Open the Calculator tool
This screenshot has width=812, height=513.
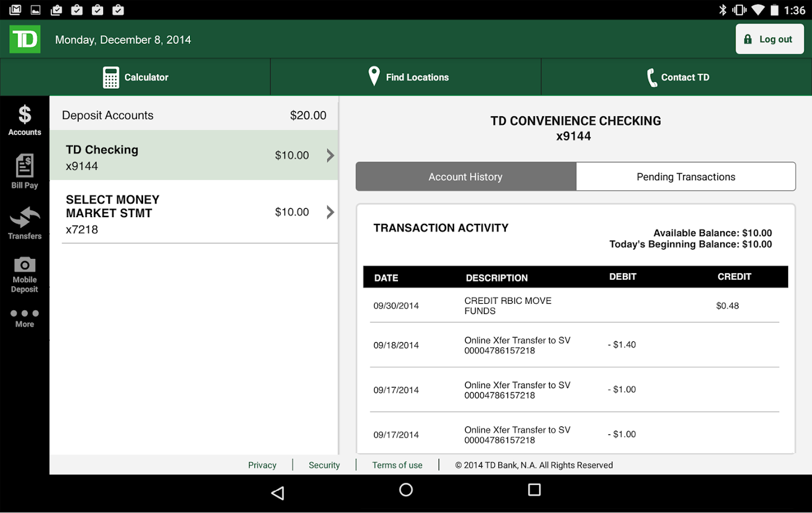pos(135,77)
